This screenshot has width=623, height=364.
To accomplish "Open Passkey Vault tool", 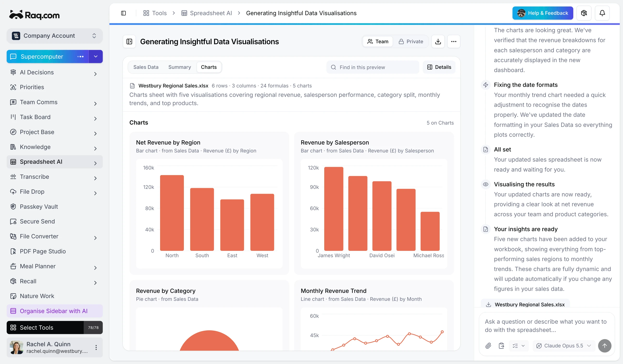I will [55, 207].
